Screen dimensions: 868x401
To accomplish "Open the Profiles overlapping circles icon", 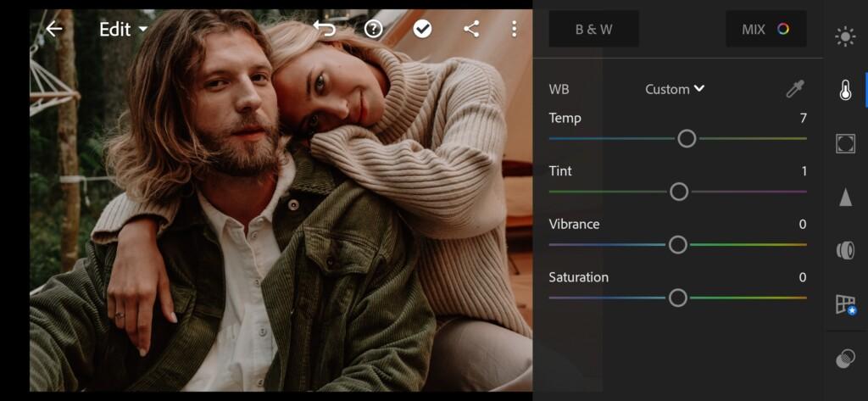I will (845, 358).
